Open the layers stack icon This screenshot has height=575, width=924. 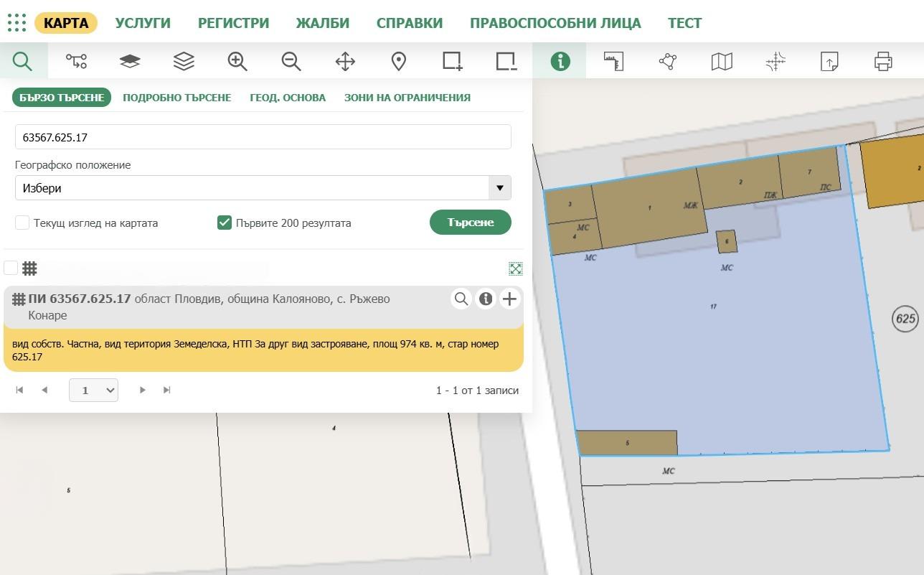[184, 61]
